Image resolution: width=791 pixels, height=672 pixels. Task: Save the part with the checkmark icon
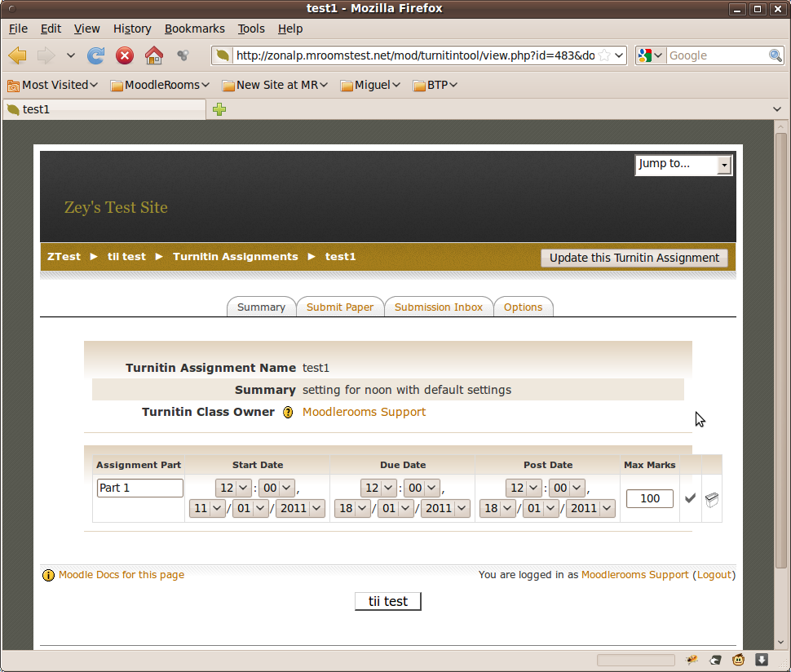point(690,498)
